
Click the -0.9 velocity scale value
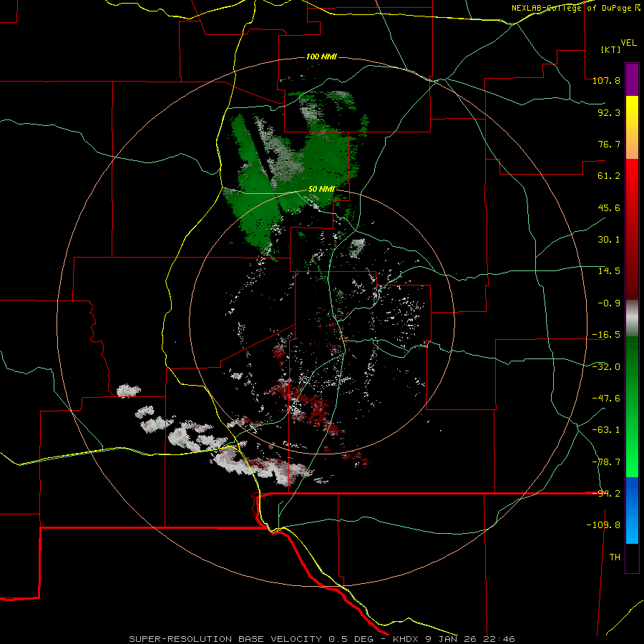coord(609,303)
